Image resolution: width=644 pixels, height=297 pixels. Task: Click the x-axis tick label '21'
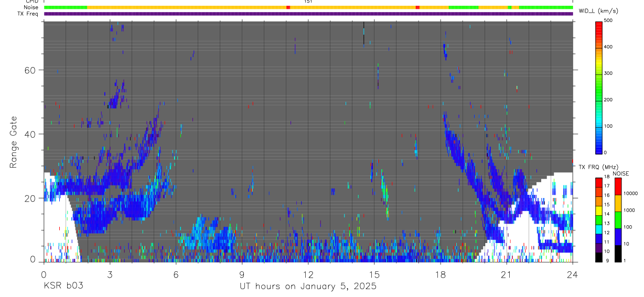(506, 274)
